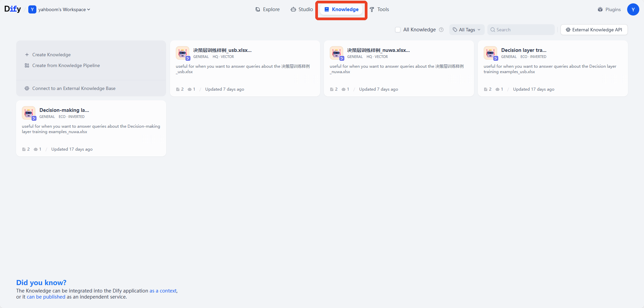644x308 pixels.
Task: Click the robot icon on Decision layer tra... card
Action: [490, 53]
